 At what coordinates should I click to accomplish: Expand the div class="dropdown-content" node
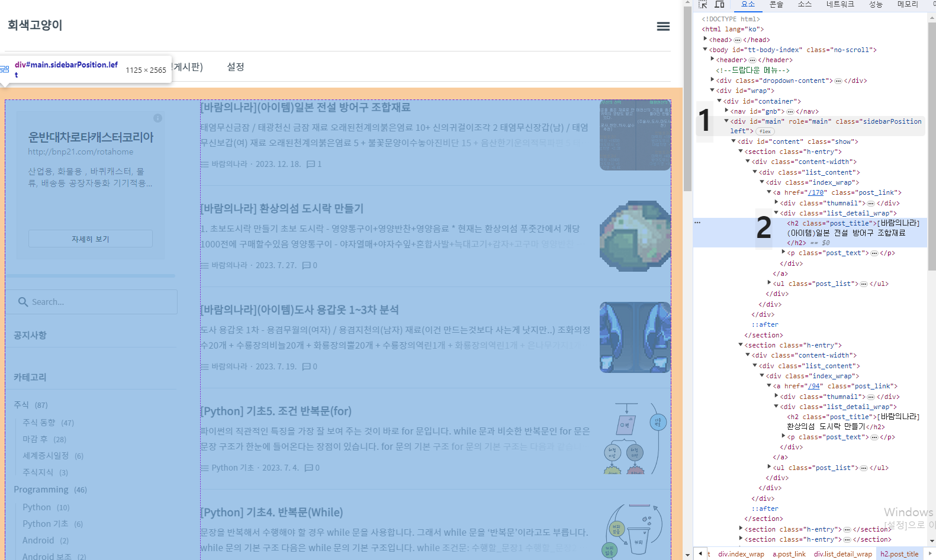pyautogui.click(x=712, y=80)
